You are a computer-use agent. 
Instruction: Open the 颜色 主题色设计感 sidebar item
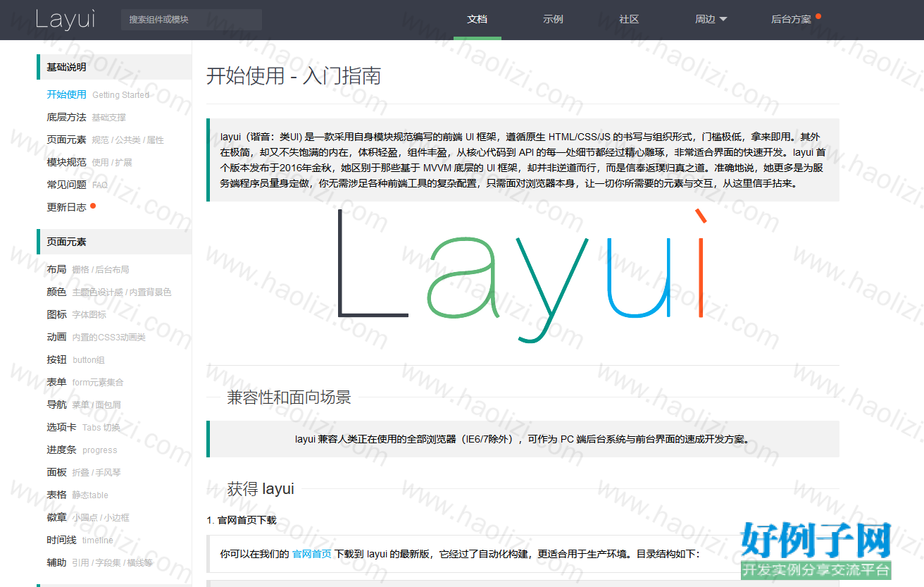click(x=109, y=292)
